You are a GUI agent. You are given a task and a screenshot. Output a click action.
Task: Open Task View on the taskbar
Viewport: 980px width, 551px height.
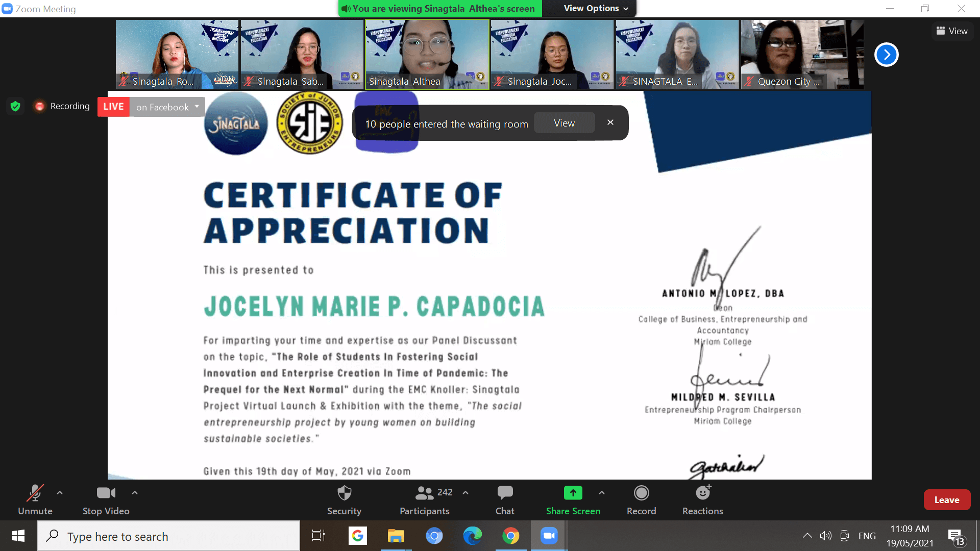pyautogui.click(x=318, y=536)
